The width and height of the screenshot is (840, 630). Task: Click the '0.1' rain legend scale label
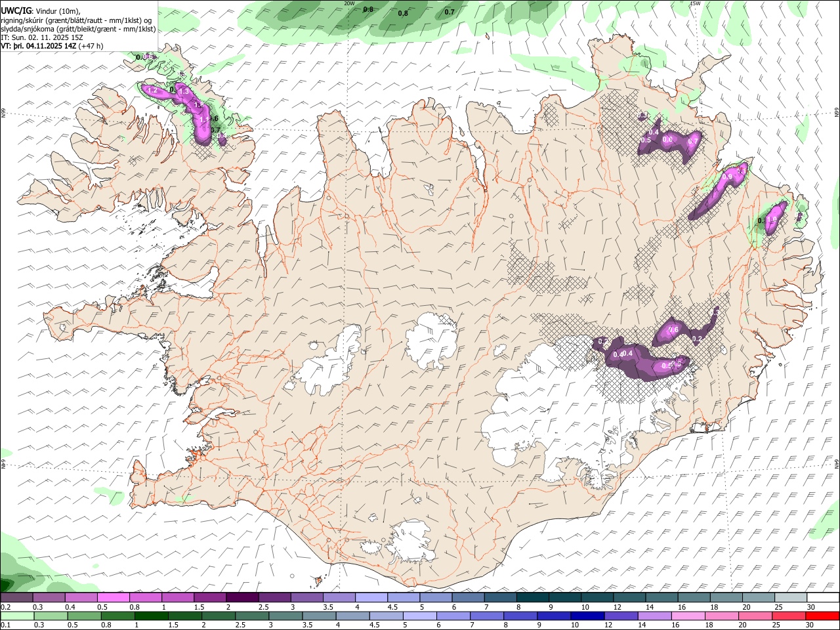pyautogui.click(x=5, y=625)
